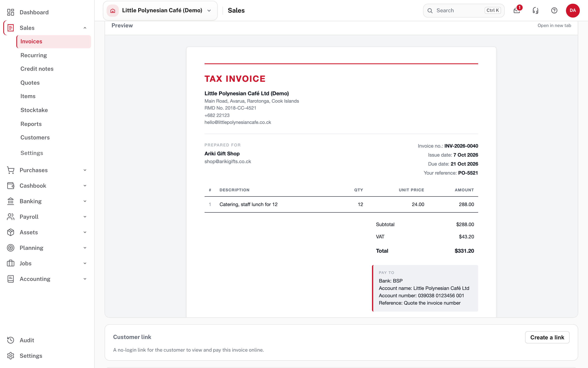Click the bottom Settings gear icon
The image size is (588, 368).
pyautogui.click(x=10, y=356)
